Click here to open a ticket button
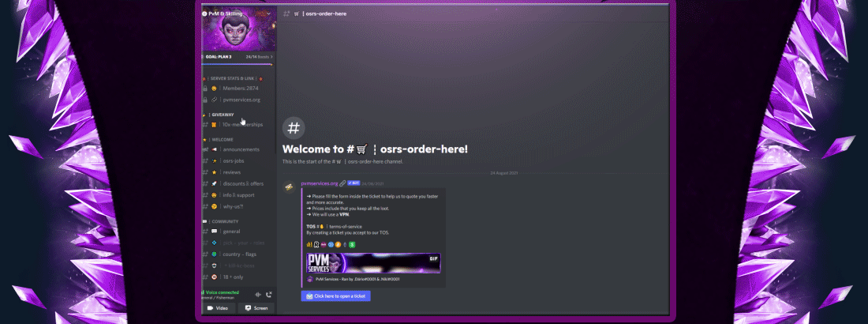The image size is (868, 324). tap(336, 296)
